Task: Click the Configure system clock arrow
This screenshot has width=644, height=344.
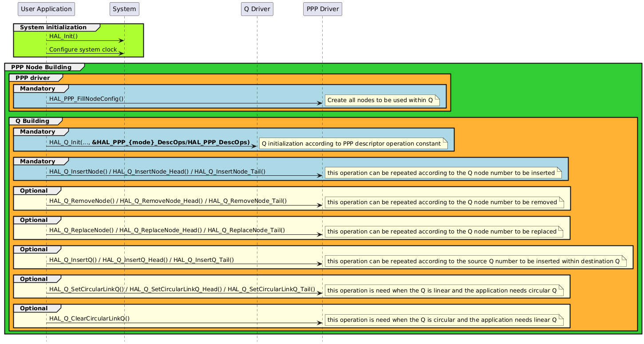Action: pyautogui.click(x=84, y=53)
